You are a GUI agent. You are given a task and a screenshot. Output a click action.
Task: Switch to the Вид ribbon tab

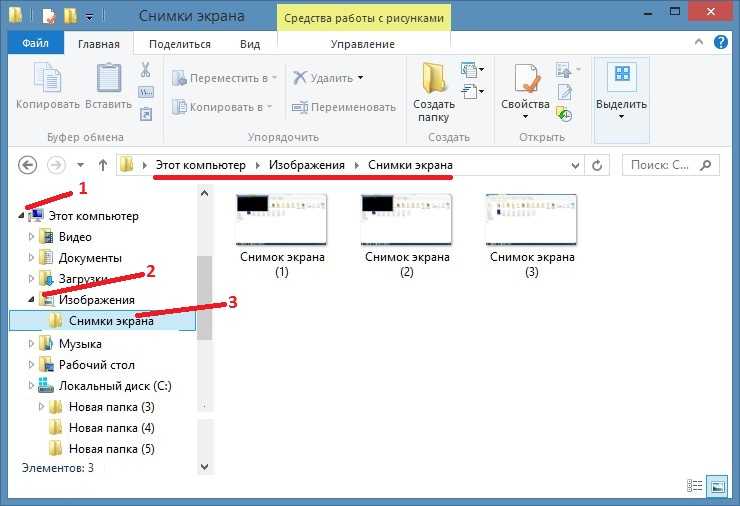[250, 44]
